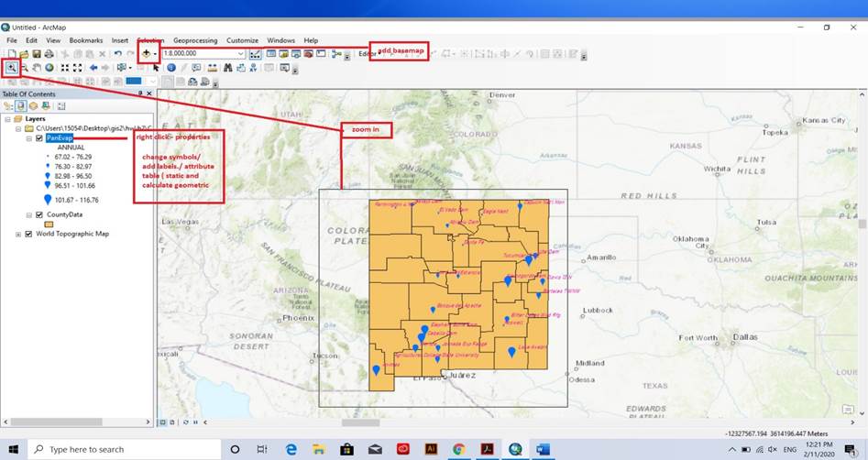Open the Table Of Contents Options icon

tap(60, 105)
